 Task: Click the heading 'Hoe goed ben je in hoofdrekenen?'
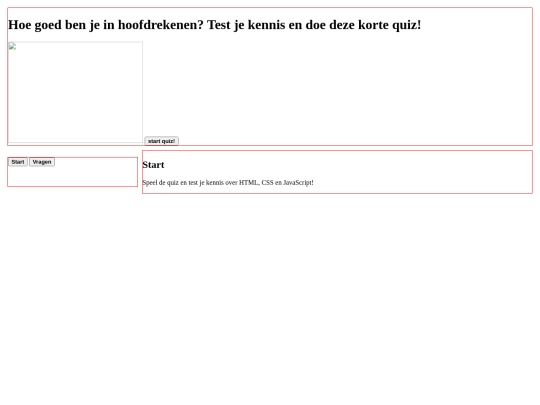click(x=106, y=25)
